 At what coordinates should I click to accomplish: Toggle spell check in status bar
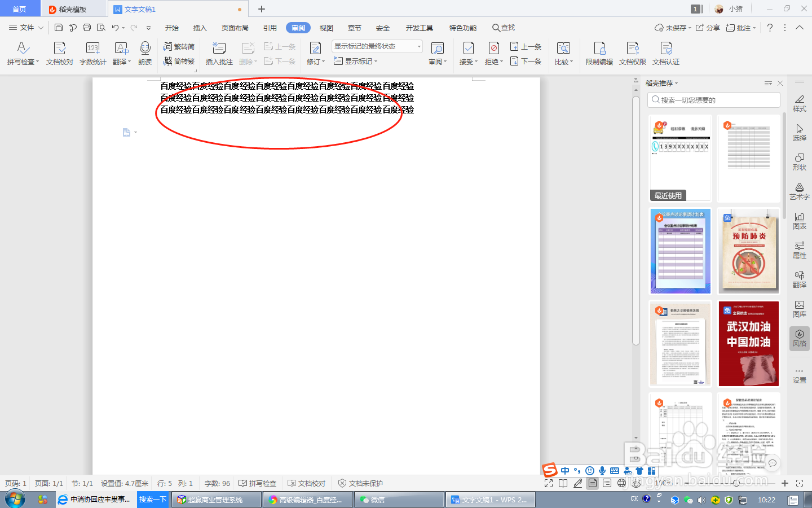(258, 483)
